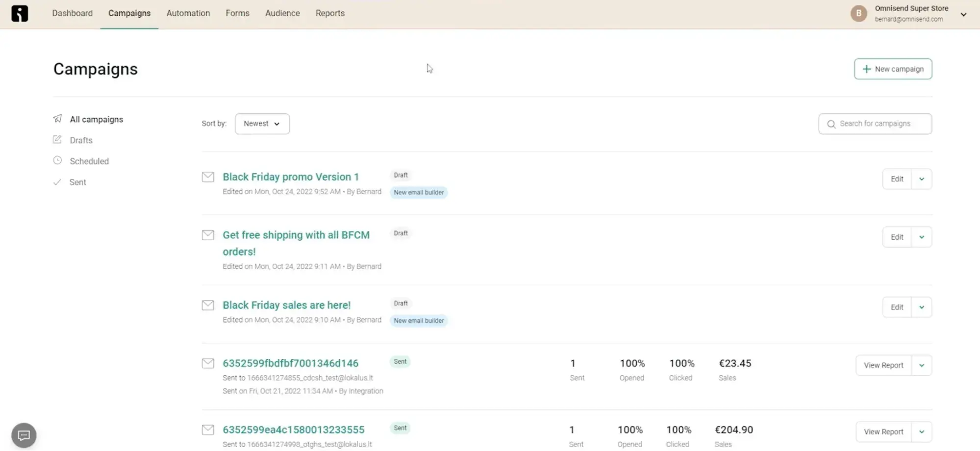
Task: Open the Reports tab
Action: [330, 13]
